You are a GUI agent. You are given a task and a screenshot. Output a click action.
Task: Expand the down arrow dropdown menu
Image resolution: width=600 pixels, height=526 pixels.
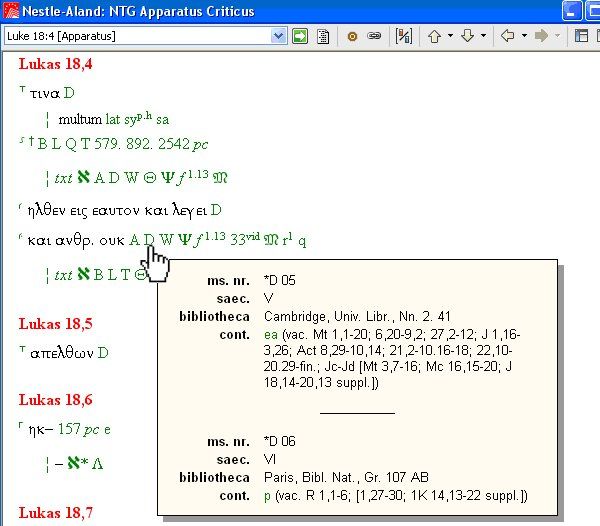click(x=484, y=36)
